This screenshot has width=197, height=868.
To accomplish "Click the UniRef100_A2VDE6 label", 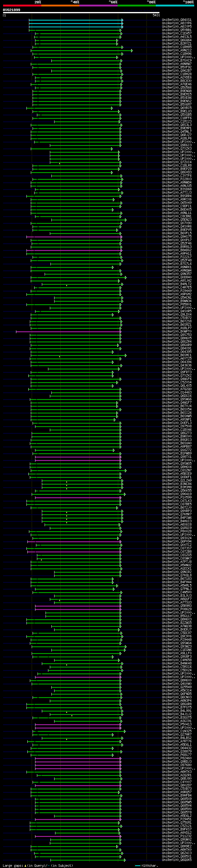I will [177, 78].
